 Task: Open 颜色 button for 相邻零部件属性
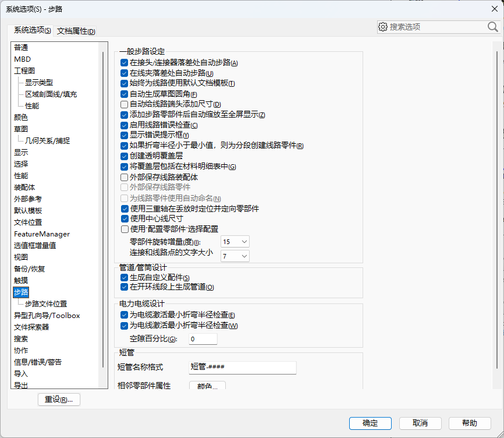207,386
